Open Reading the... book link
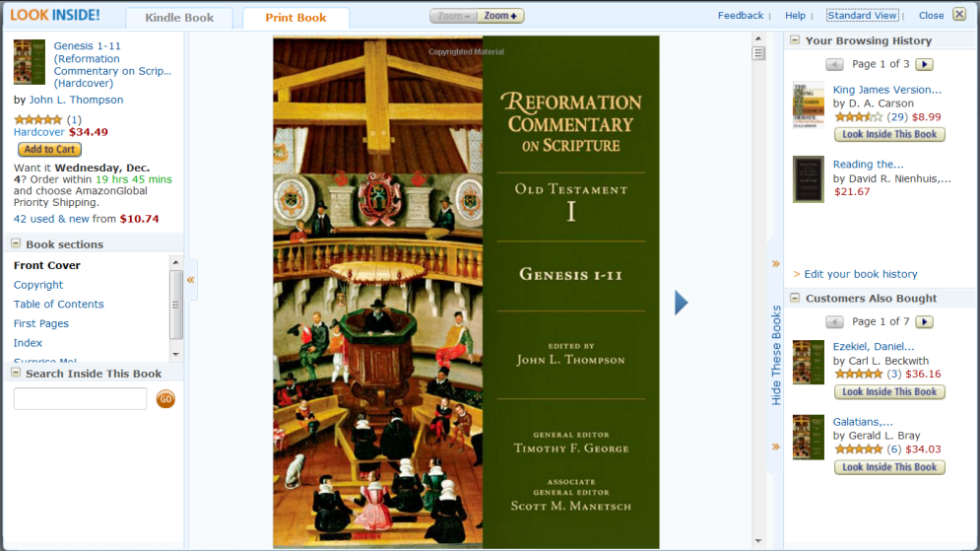 click(868, 165)
